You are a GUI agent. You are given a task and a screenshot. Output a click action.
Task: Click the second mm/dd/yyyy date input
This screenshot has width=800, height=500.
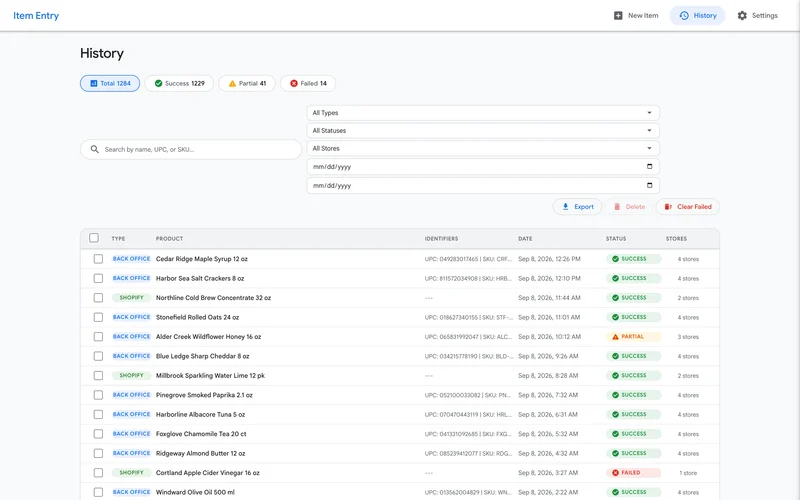[x=483, y=186]
